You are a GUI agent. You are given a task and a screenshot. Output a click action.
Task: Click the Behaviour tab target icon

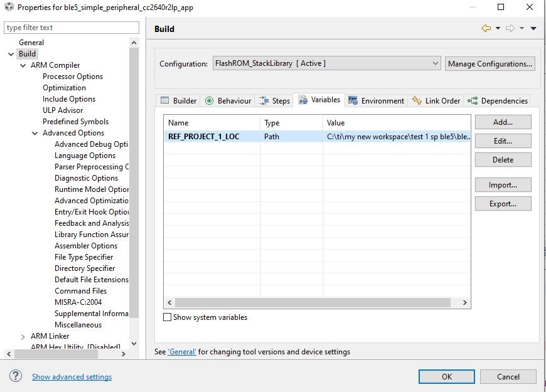tap(209, 101)
